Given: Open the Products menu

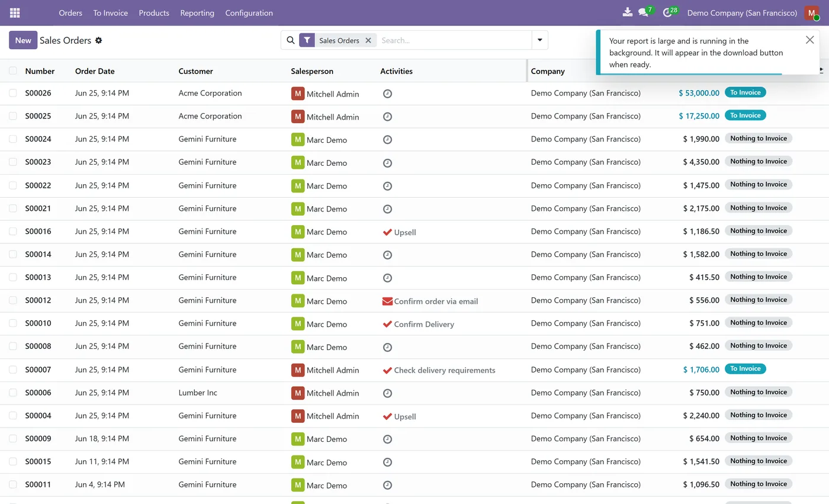Looking at the screenshot, I should 154,12.
